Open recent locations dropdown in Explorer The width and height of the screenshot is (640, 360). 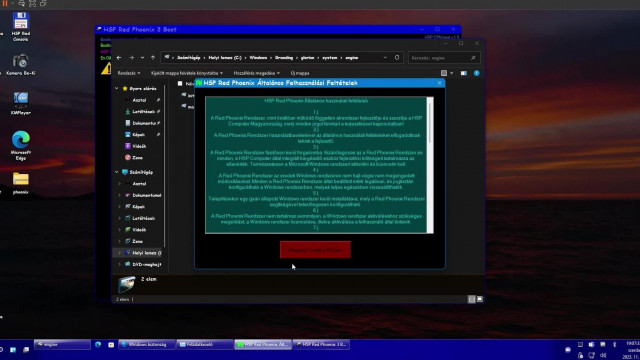pos(142,58)
